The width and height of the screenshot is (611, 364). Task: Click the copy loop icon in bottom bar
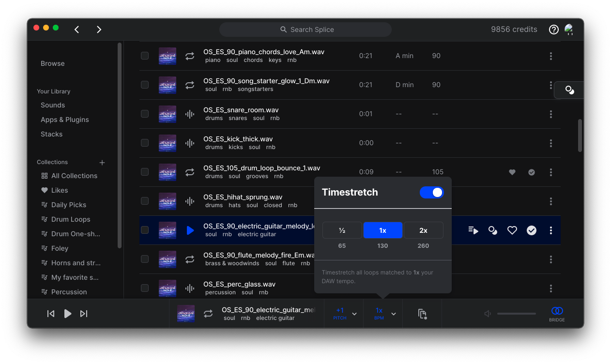422,313
